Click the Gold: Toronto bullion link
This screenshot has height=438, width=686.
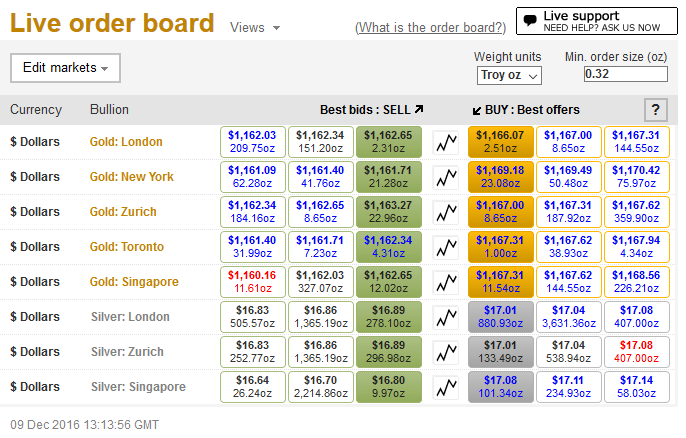tap(126, 247)
